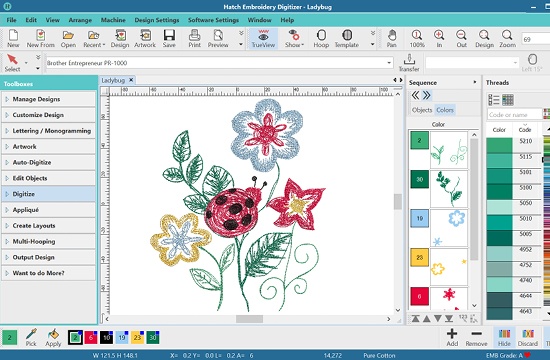Screen dimensions: 550x360
Task: Open the Design Settings menu
Action: click(x=157, y=20)
